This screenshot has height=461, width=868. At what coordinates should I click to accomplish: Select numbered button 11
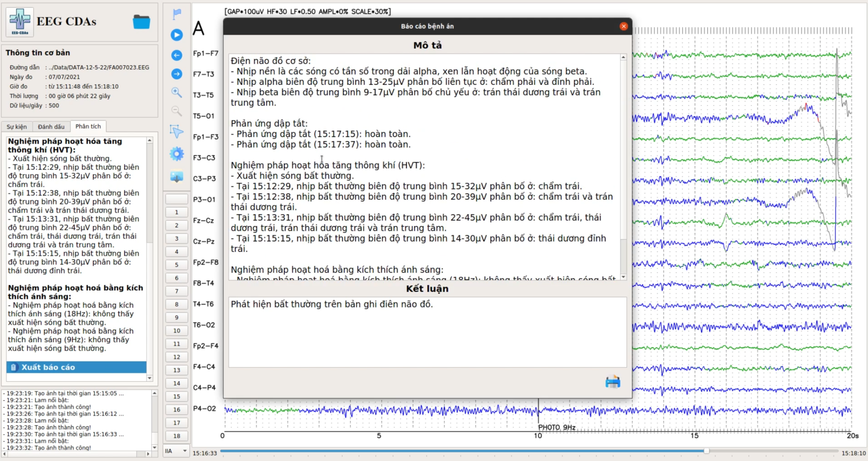click(x=177, y=344)
